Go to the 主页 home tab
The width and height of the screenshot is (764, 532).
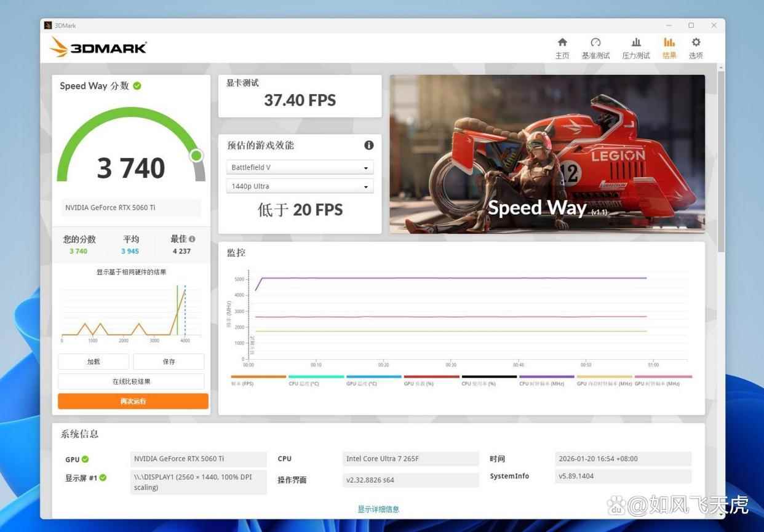click(562, 48)
